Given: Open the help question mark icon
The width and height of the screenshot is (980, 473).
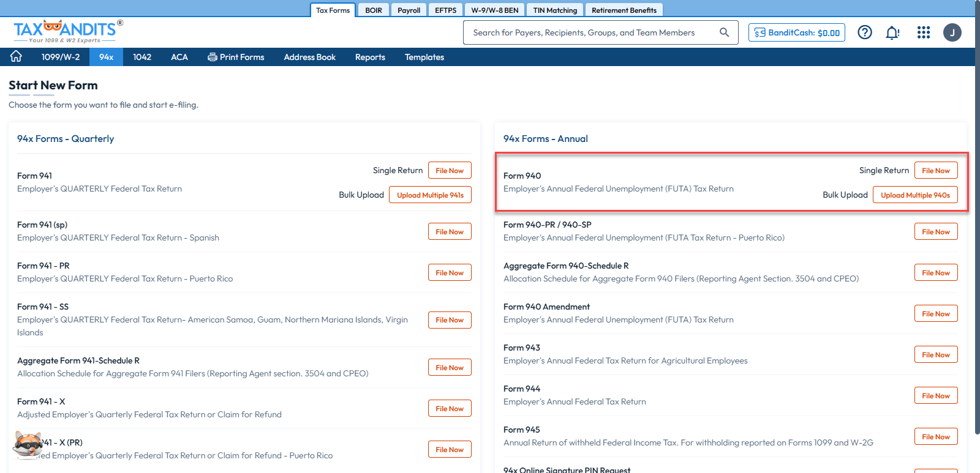Looking at the screenshot, I should (x=864, y=32).
